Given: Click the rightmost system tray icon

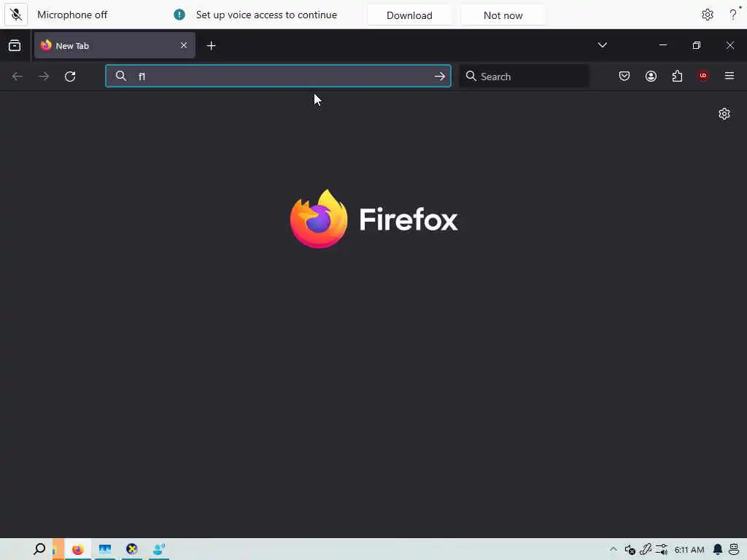Looking at the screenshot, I should click(734, 550).
